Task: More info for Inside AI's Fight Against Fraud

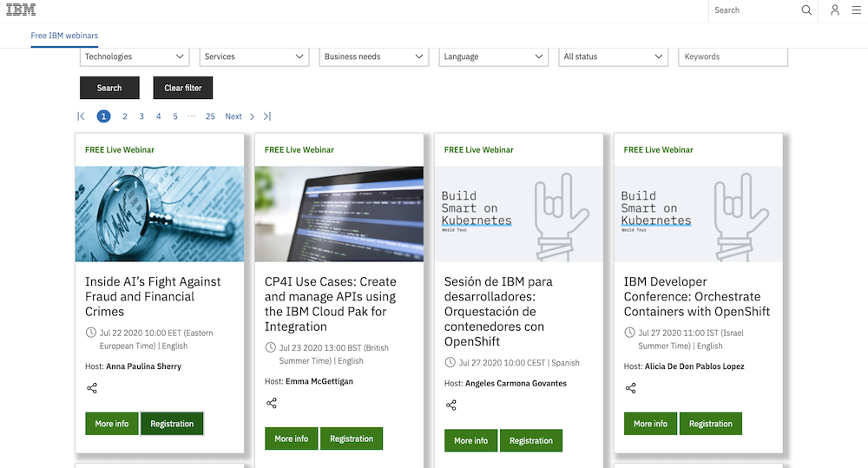Action: 112,424
